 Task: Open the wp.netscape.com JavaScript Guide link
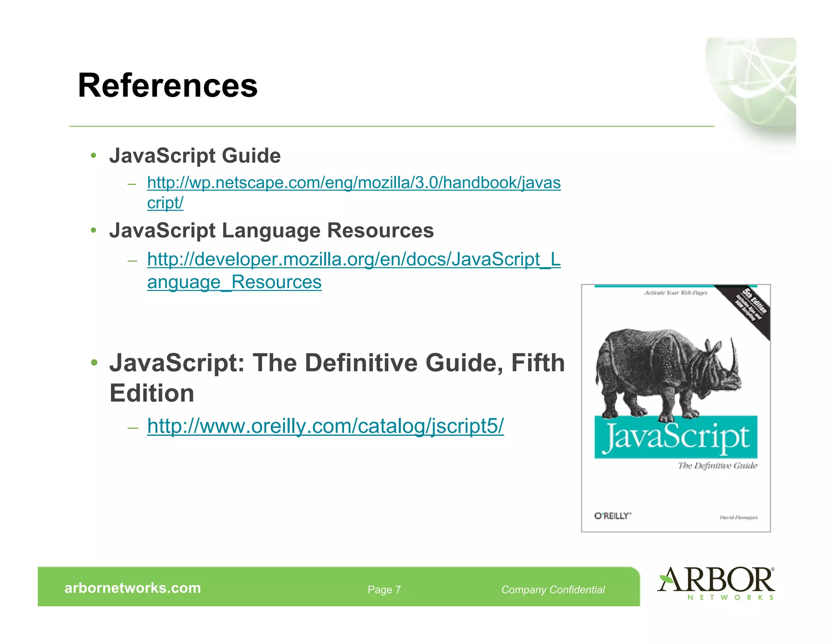tap(353, 183)
